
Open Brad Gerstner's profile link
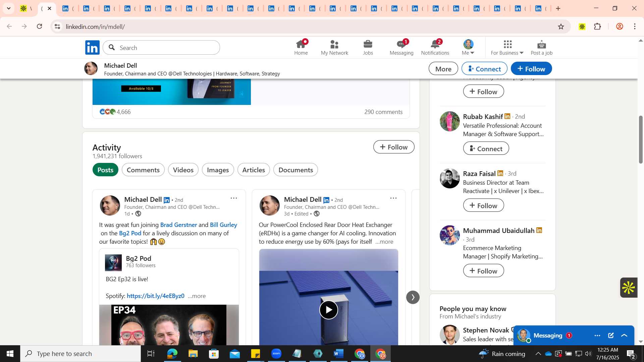178,225
